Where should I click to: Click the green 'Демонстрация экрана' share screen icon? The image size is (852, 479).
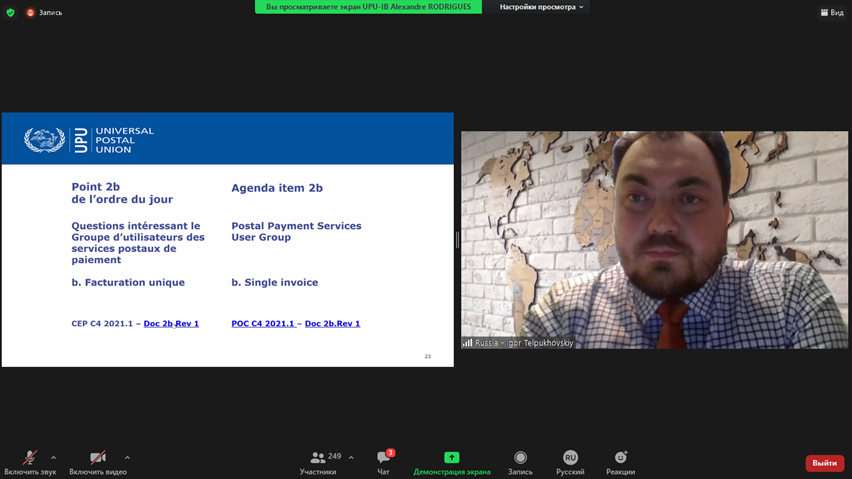(452, 457)
